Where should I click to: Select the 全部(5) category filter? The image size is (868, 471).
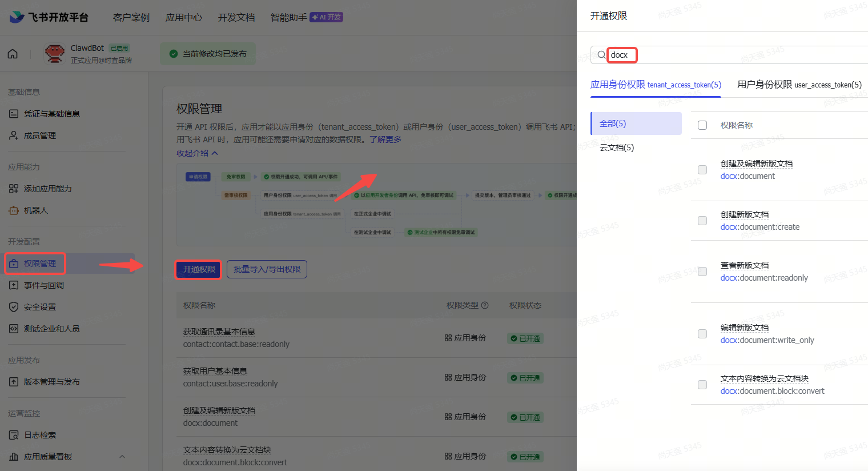pyautogui.click(x=636, y=123)
